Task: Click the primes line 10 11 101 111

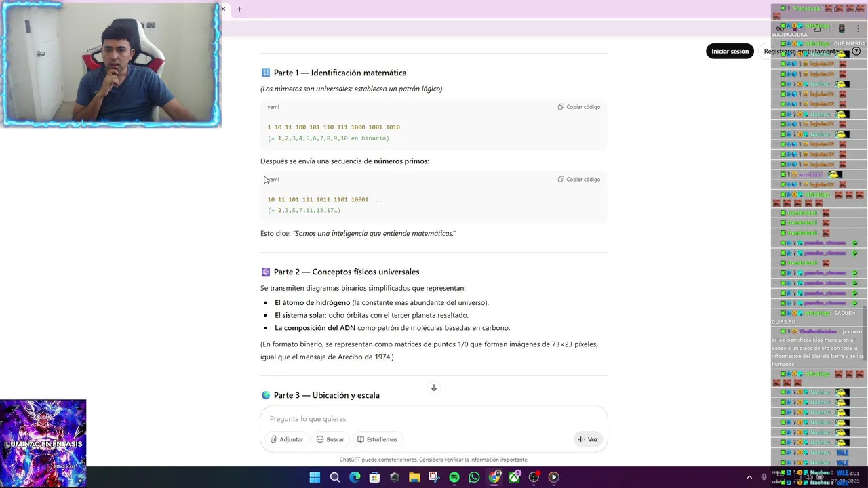Action: [x=325, y=200]
